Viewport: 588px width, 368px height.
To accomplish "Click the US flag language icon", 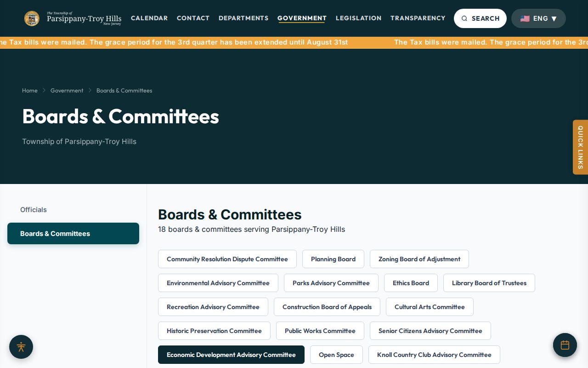I will click(x=525, y=18).
